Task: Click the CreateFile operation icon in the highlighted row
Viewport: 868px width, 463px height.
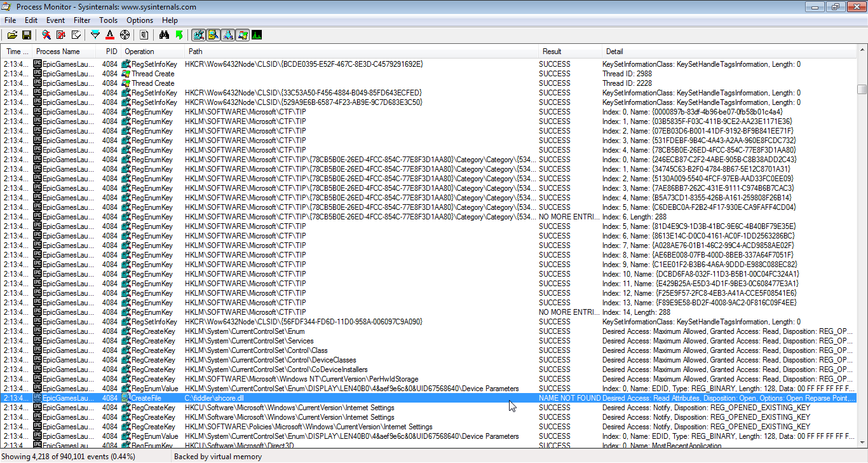Action: pos(126,398)
